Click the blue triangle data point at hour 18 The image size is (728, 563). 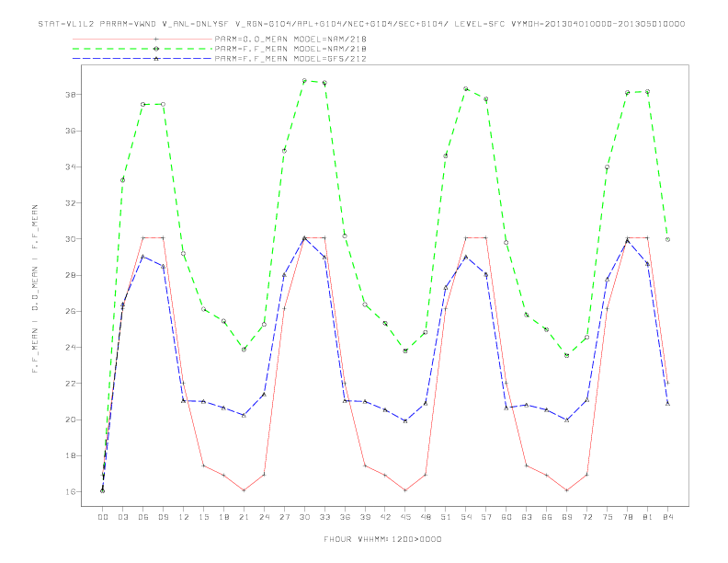tap(223, 408)
